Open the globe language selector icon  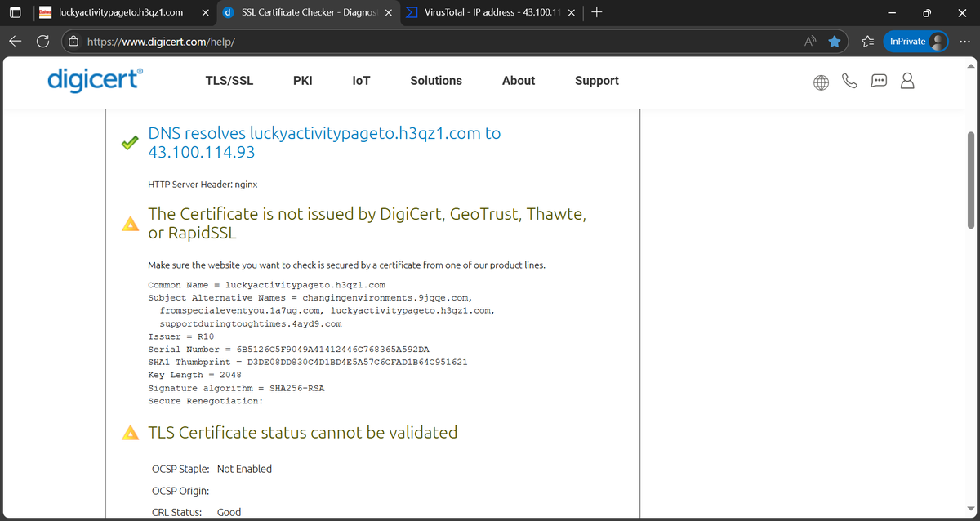821,82
